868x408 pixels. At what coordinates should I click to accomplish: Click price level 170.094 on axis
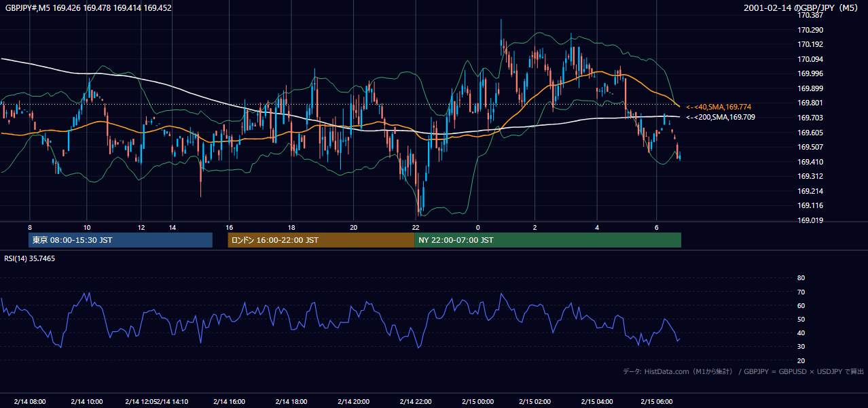pos(810,59)
